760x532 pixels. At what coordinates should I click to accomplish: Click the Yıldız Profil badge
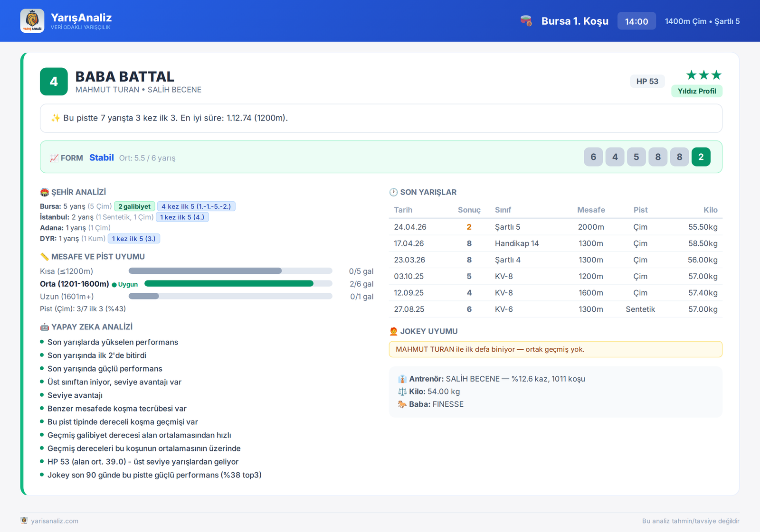click(x=697, y=91)
